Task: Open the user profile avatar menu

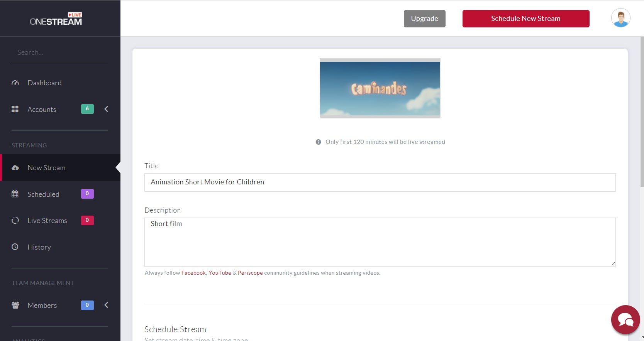Action: [x=620, y=18]
